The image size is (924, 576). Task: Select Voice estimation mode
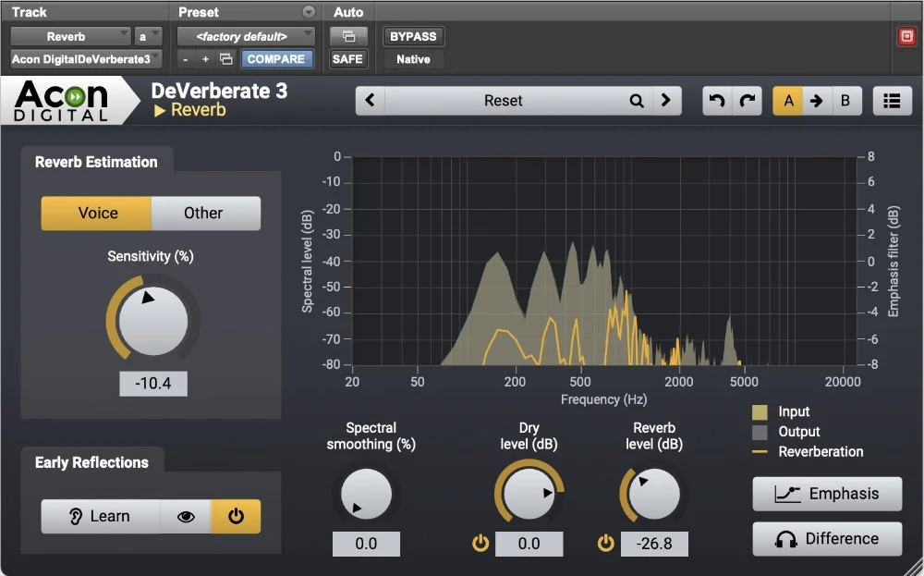point(96,213)
